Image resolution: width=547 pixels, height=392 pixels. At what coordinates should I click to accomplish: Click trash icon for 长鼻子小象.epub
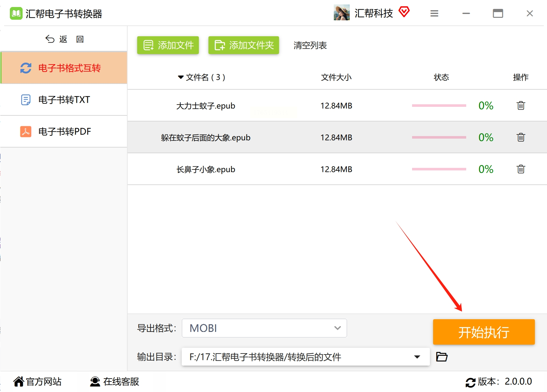521,169
